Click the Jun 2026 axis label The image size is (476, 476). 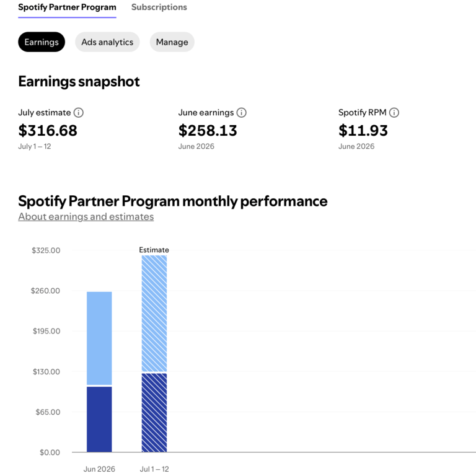click(99, 469)
